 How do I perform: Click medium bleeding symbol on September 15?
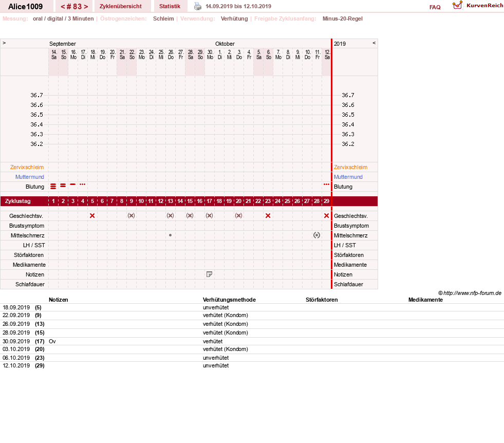coord(63,186)
